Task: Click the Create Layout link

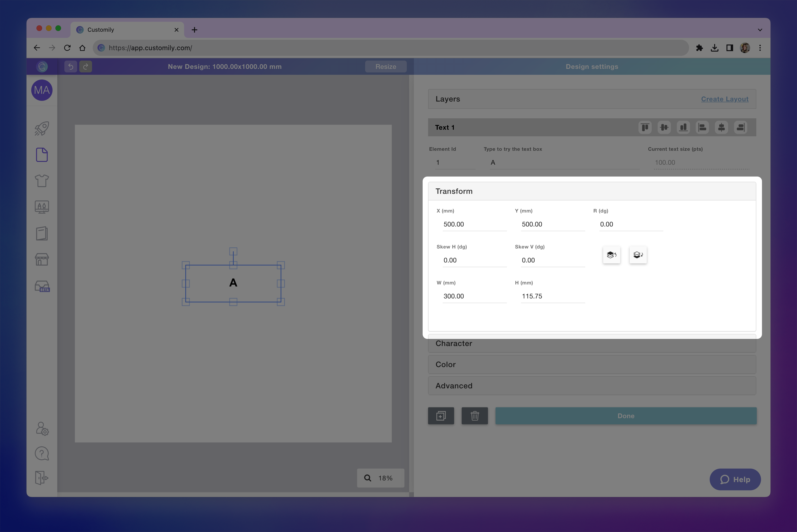Action: [x=724, y=99]
